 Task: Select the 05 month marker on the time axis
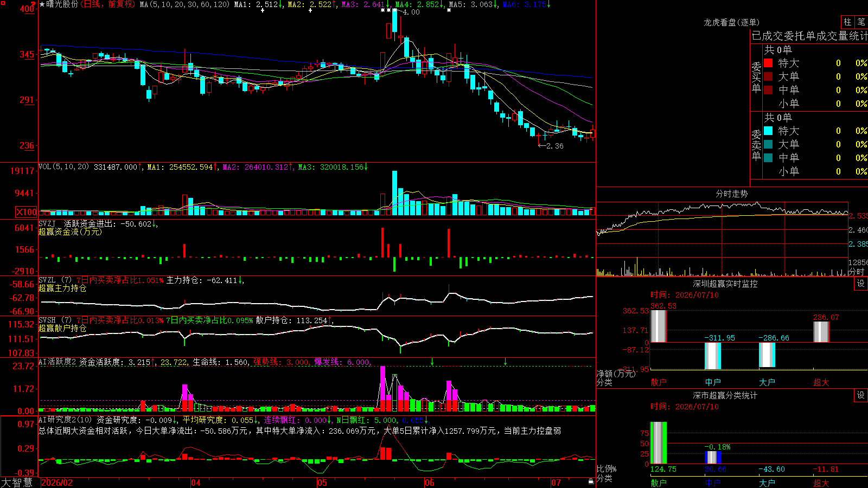coord(322,483)
